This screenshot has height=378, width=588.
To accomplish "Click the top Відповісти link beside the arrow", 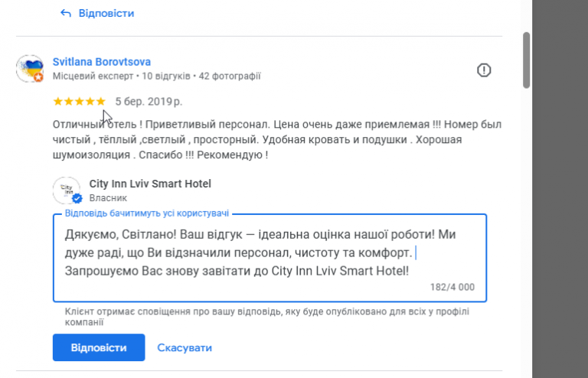I will coord(107,13).
